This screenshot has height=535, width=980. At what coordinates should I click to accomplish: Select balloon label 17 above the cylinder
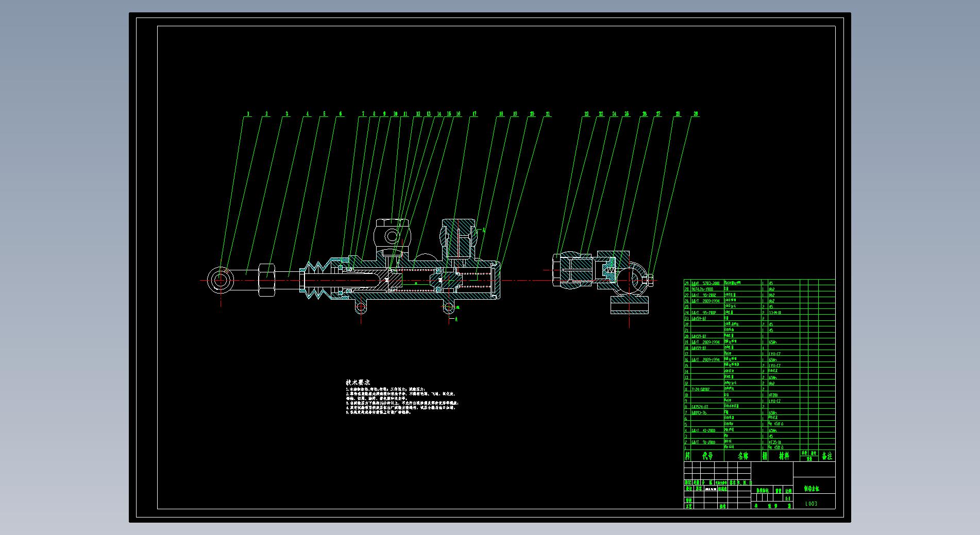pos(474,114)
